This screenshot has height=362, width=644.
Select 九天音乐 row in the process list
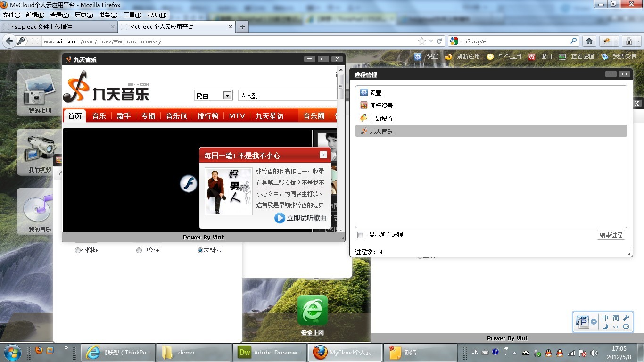491,131
